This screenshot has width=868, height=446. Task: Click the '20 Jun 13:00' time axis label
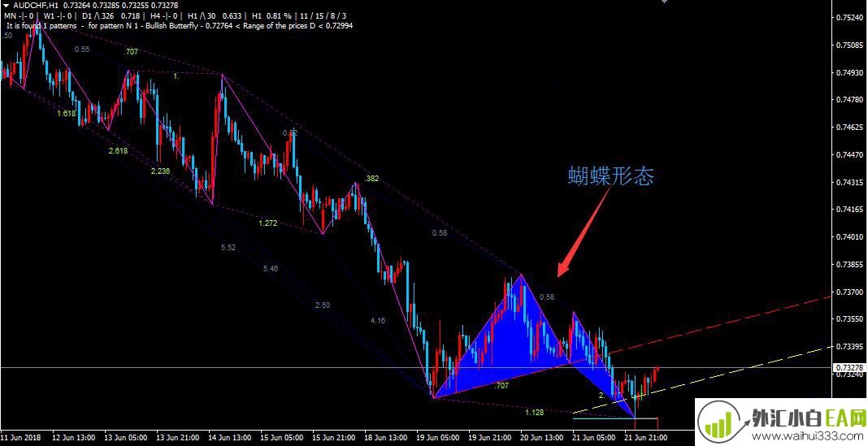coord(542,438)
